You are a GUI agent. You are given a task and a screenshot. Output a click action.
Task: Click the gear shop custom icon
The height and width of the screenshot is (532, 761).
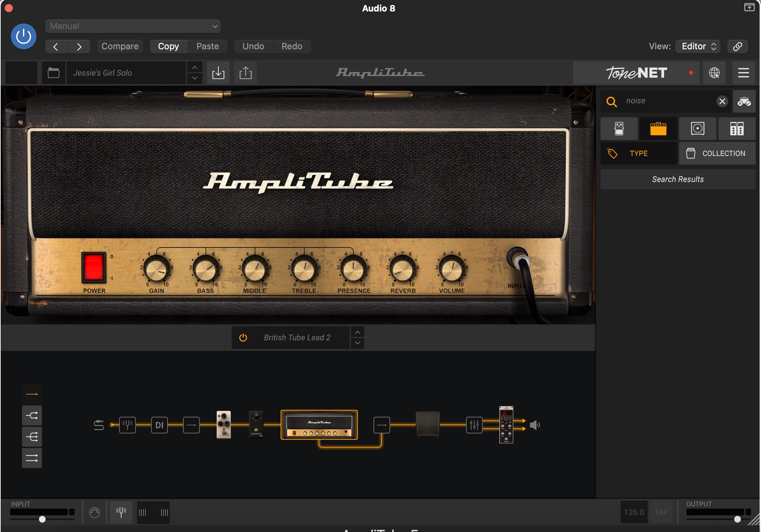[x=744, y=101]
